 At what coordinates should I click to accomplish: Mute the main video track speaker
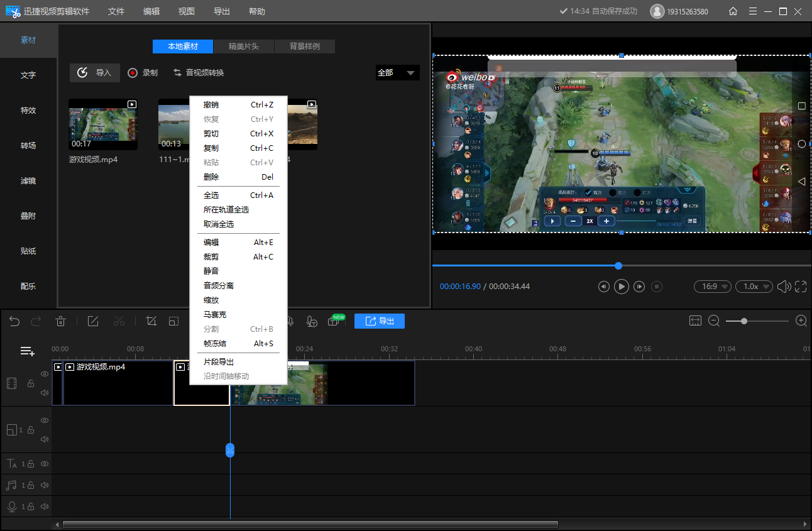point(45,393)
